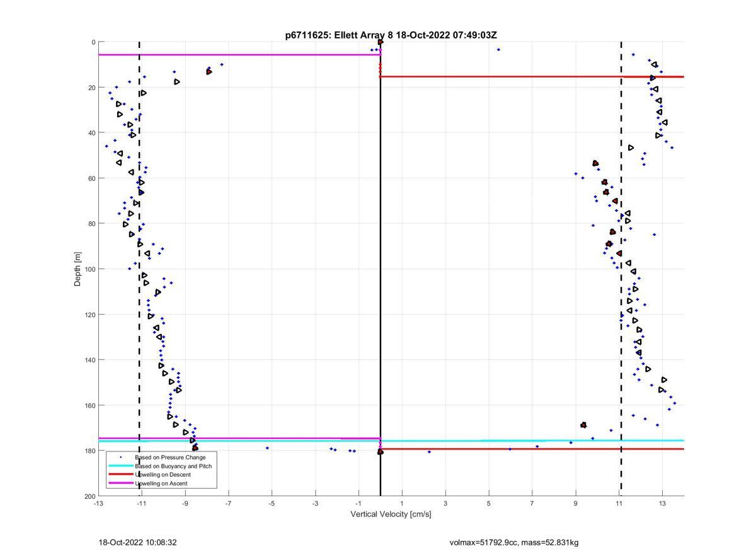The height and width of the screenshot is (558, 756).
Task: Select the Depth [m] axis label
Action: [x=78, y=269]
